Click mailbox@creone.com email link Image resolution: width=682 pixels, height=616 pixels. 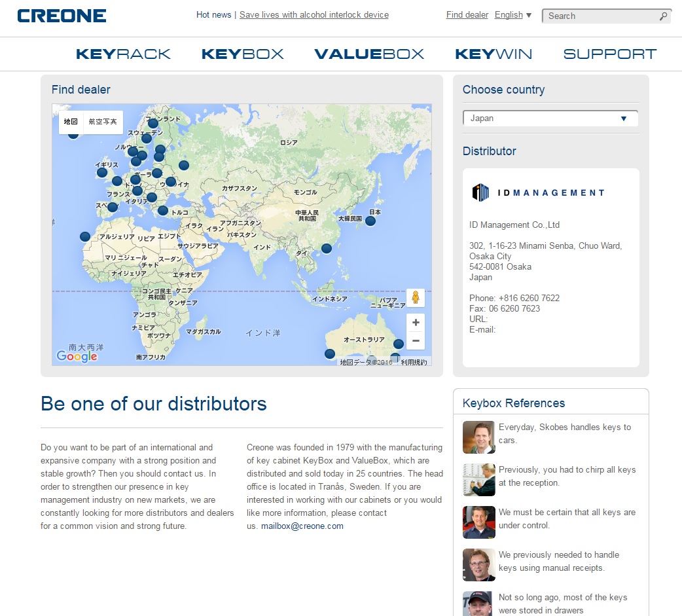302,526
